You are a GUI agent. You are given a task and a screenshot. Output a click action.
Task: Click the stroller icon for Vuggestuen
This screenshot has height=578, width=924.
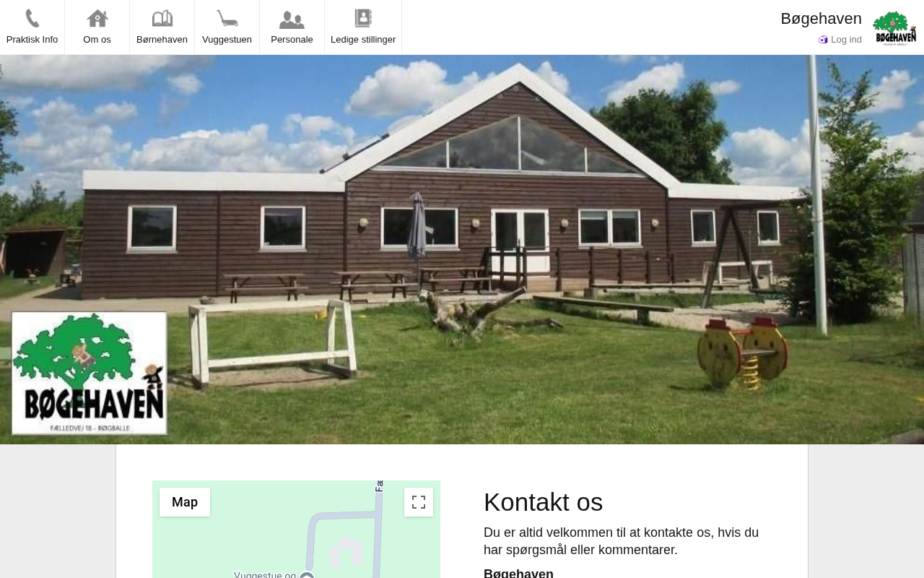tap(227, 18)
